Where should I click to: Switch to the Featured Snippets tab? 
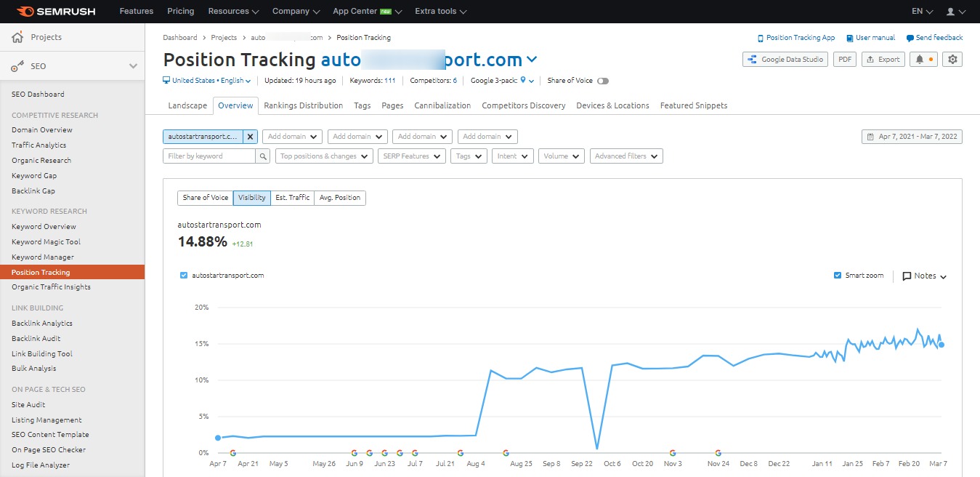(x=694, y=105)
